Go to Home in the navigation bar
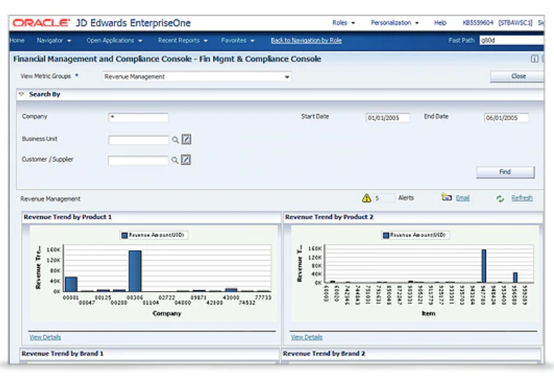This screenshot has height=392, width=554. tap(17, 41)
